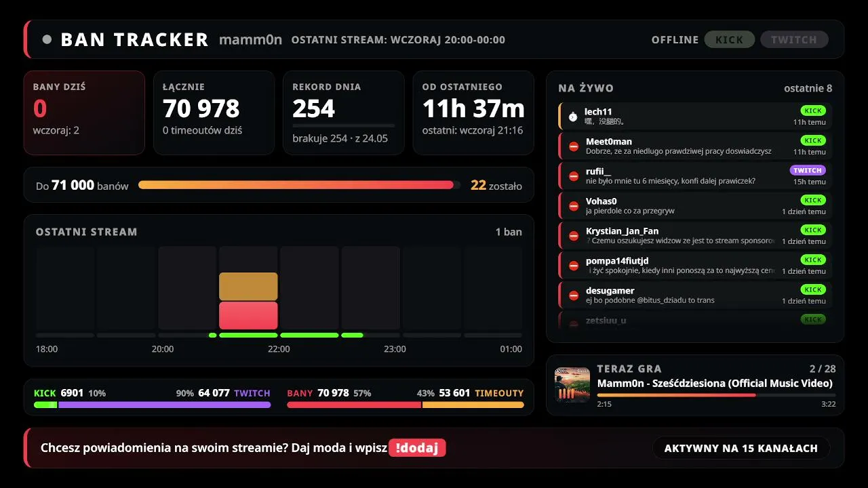Click the ban icon next to Krystian_Jan_Fan

click(x=574, y=236)
